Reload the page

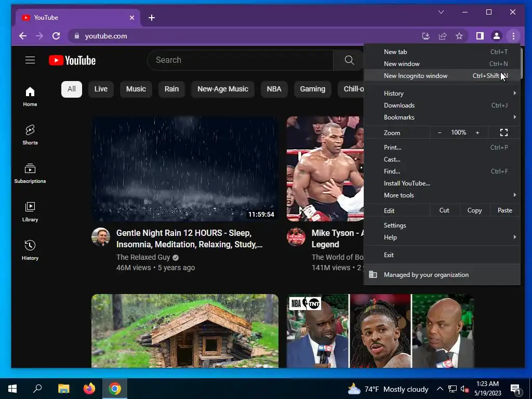click(x=56, y=36)
